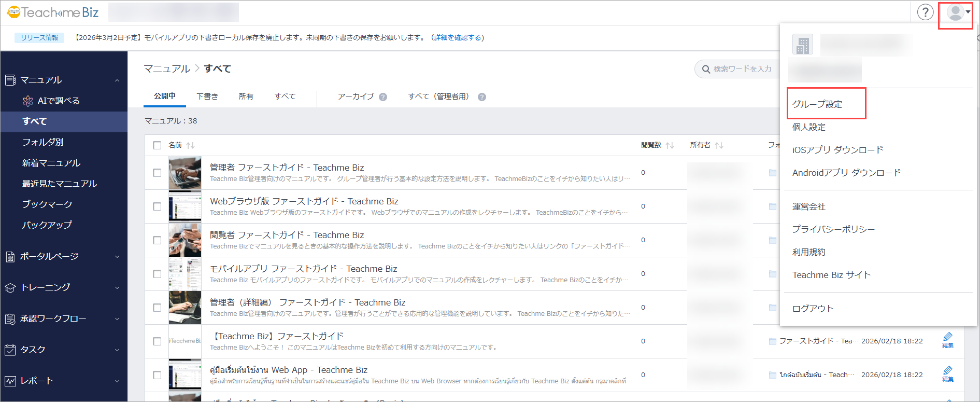Collapse the マニュアル sidebar section chevron
Image resolution: width=980 pixels, height=402 pixels.
(x=117, y=80)
